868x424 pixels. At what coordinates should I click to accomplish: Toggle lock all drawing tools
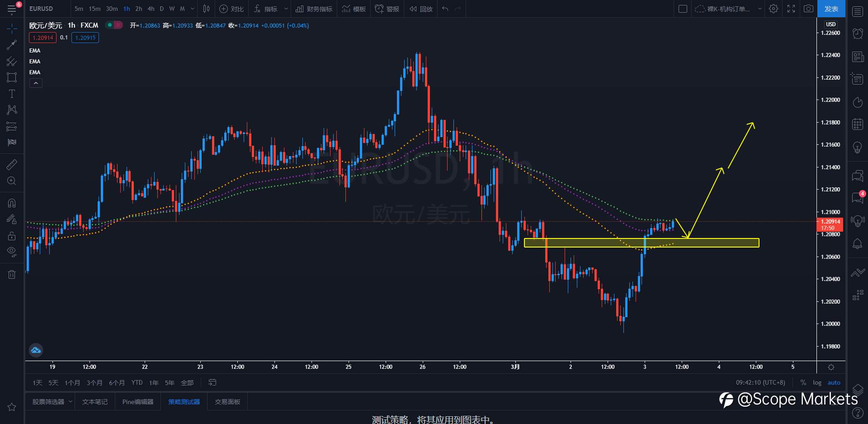(12, 236)
